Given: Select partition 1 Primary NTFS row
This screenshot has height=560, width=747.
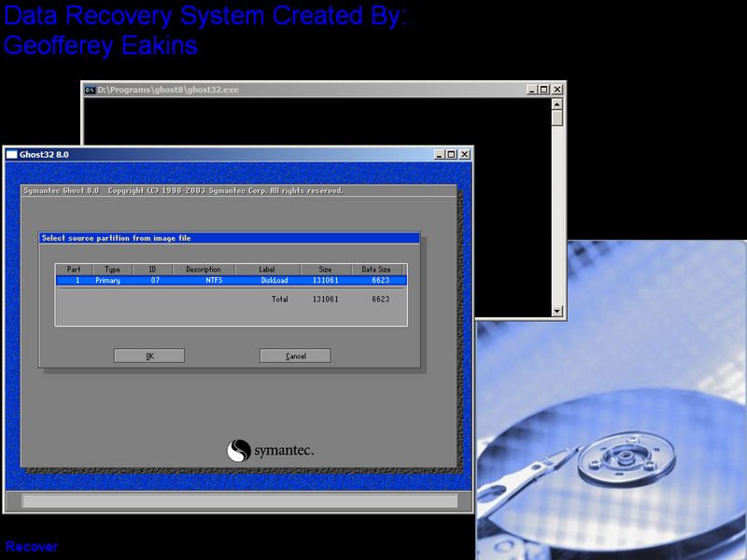Looking at the screenshot, I should point(231,281).
